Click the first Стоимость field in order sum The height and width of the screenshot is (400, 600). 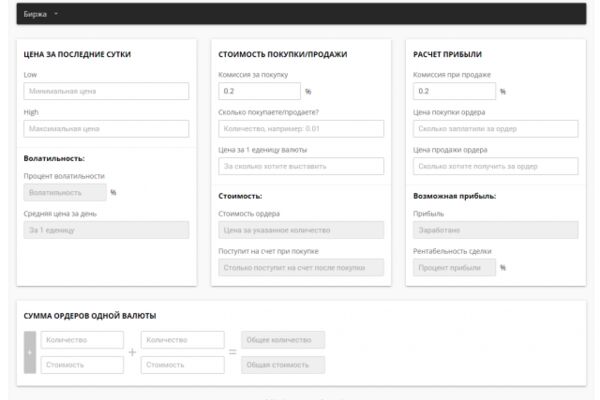(x=82, y=365)
